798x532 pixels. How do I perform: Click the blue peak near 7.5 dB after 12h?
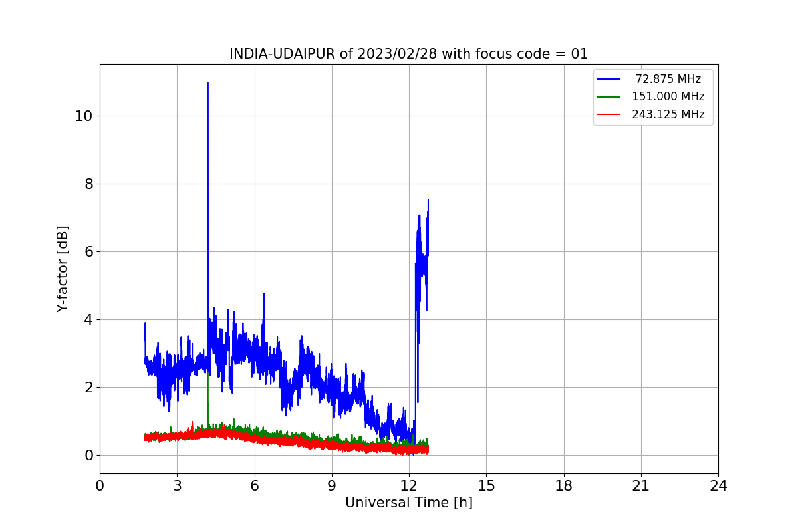tap(428, 200)
